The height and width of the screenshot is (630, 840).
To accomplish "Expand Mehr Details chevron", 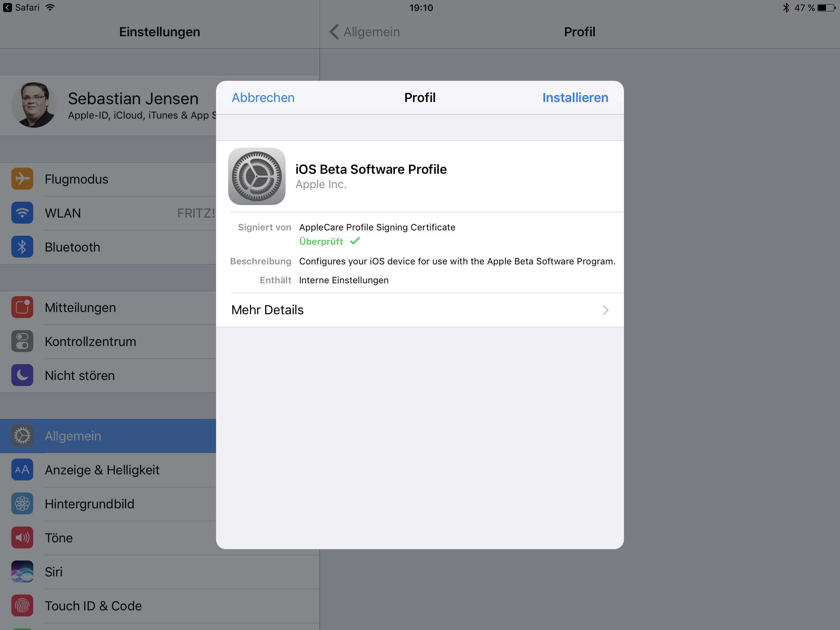I will pyautogui.click(x=605, y=310).
